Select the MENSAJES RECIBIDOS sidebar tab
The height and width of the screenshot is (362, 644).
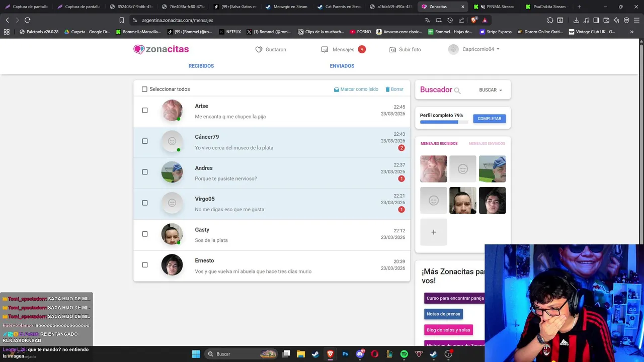[x=439, y=144]
